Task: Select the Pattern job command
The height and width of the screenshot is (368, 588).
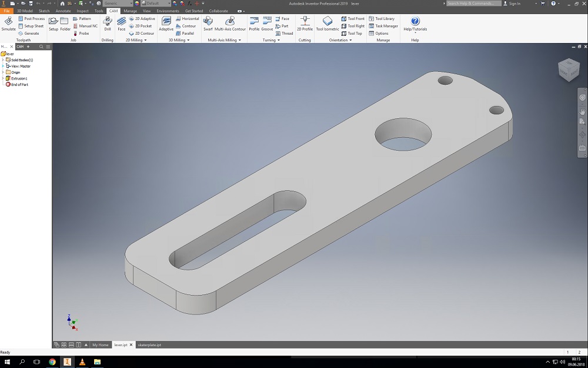Action: coord(82,18)
